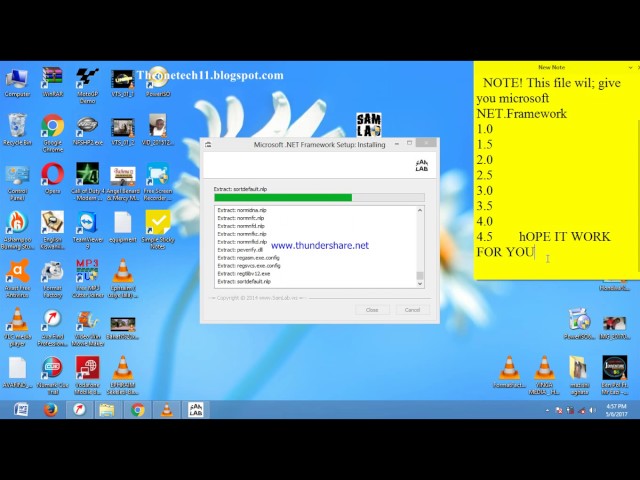This screenshot has width=640, height=480.
Task: Select the PowerISO desktop shortcut at top
Action: (x=158, y=83)
